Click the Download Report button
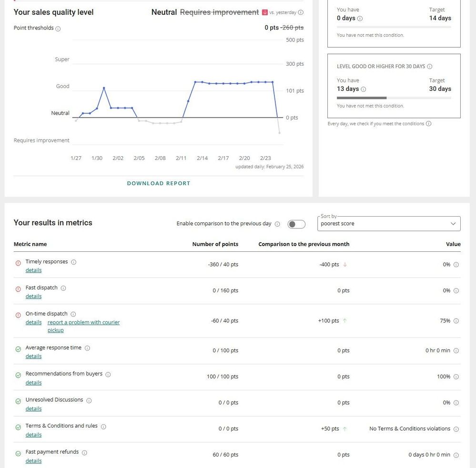Image resolution: width=476 pixels, height=468 pixels. [x=159, y=183]
